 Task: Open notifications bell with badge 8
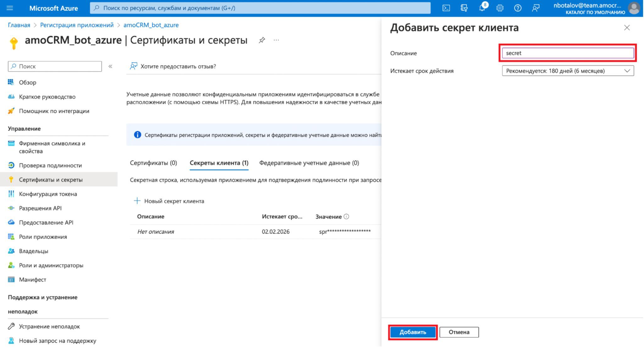[x=482, y=8]
